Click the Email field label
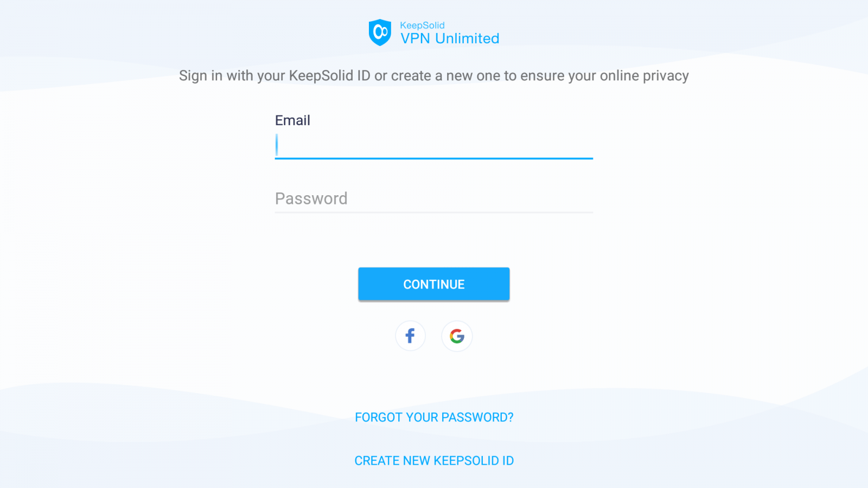This screenshot has height=488, width=868. (292, 120)
